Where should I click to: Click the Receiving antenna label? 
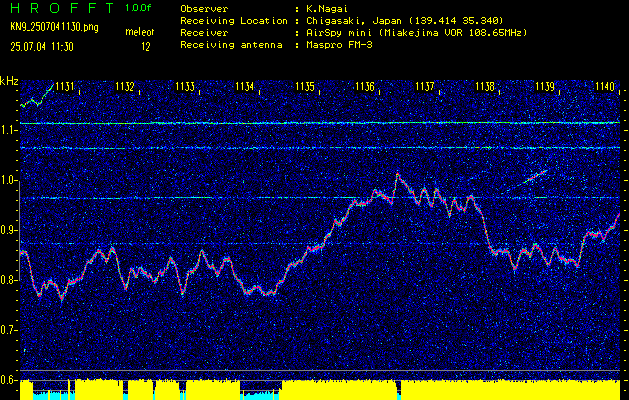(x=231, y=45)
